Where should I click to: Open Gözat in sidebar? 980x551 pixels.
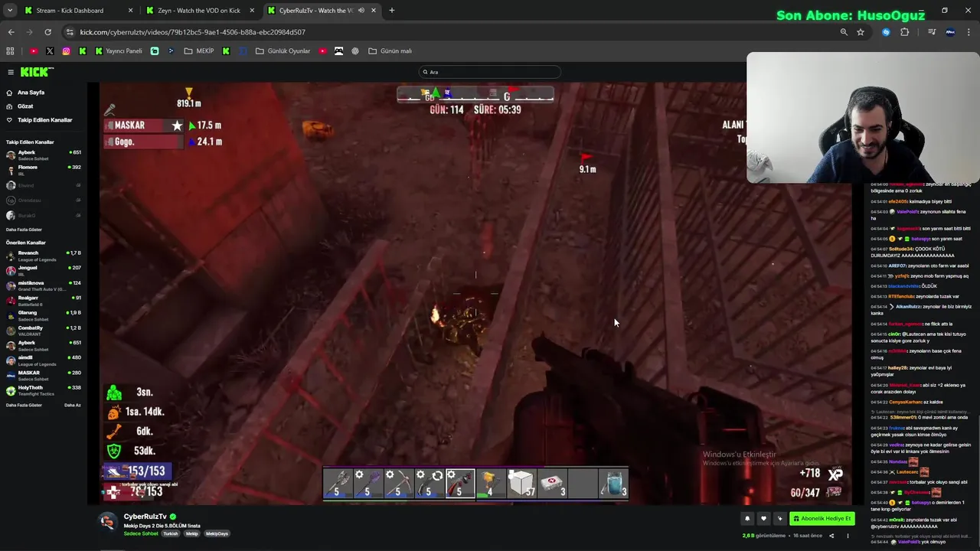pyautogui.click(x=25, y=106)
